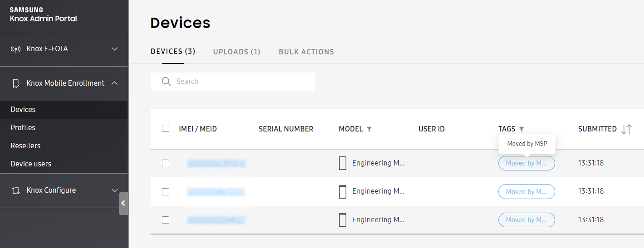Open the first row's IMEI link
This screenshot has width=644, height=248.
coord(216,163)
